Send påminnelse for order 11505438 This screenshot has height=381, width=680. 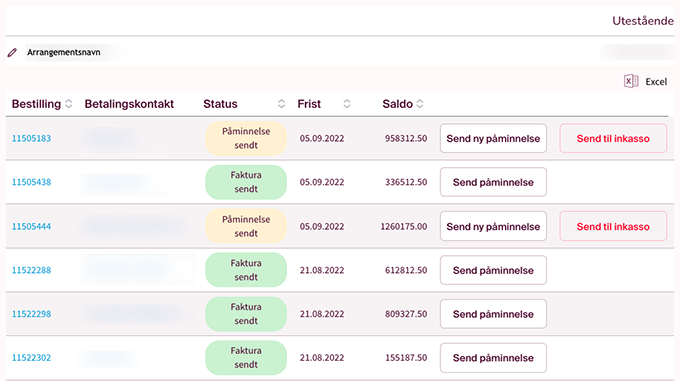click(493, 182)
